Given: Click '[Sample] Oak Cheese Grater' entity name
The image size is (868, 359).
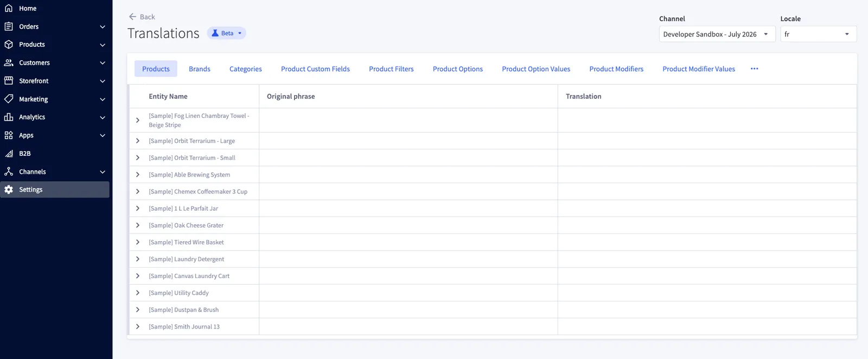Looking at the screenshot, I should 186,225.
